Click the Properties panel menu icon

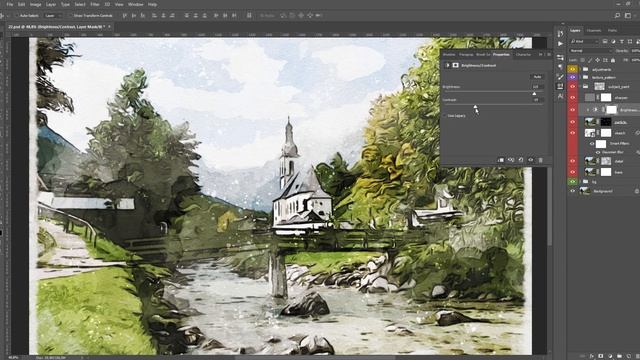[x=549, y=54]
